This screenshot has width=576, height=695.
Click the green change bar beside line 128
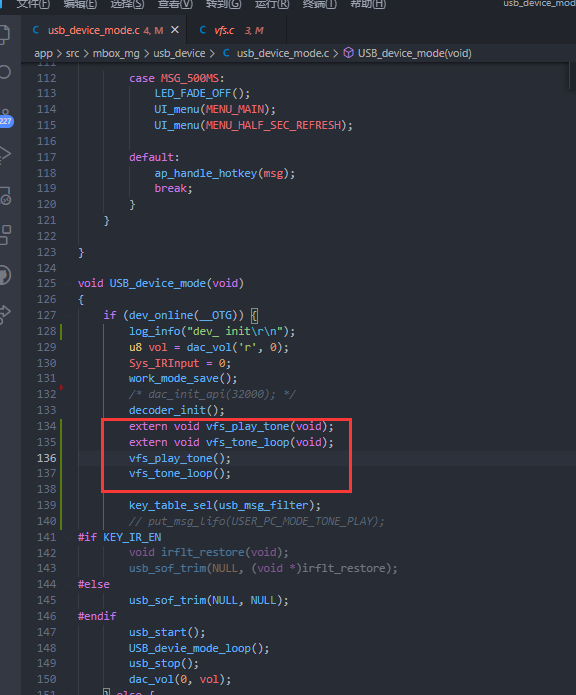[61, 332]
